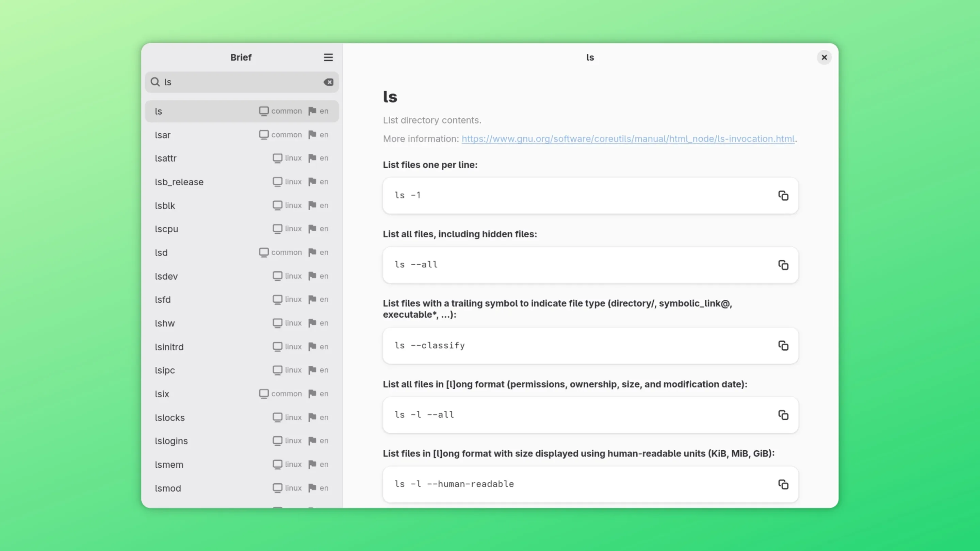Copy the 'ls -l --human-readable' command
This screenshot has height=551, width=980.
[783, 484]
